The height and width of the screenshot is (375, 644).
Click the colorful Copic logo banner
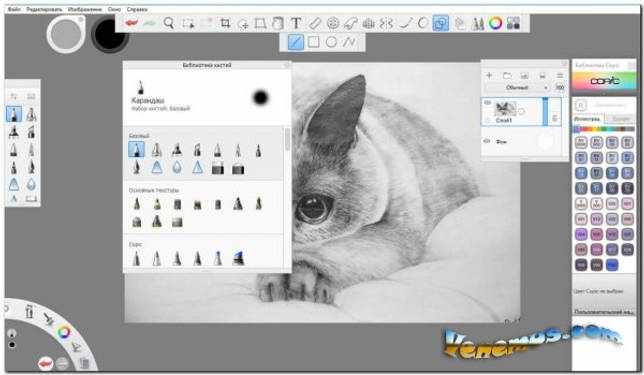[x=604, y=81]
